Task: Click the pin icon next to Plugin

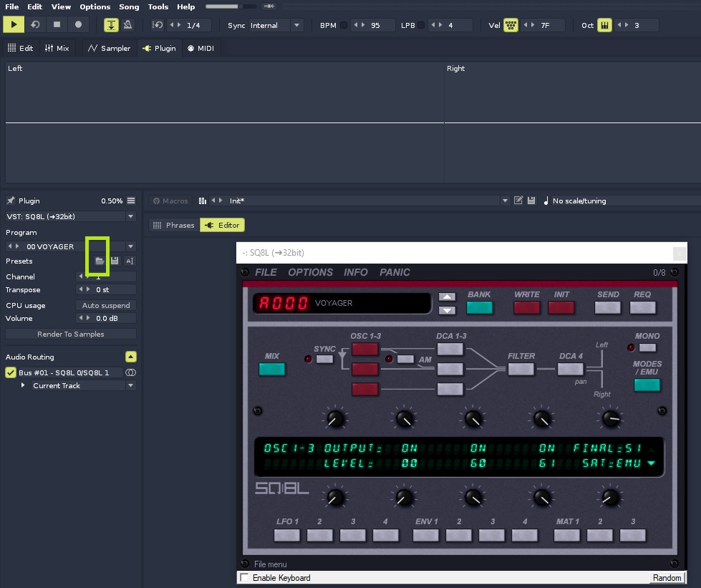Action: pyautogui.click(x=11, y=201)
